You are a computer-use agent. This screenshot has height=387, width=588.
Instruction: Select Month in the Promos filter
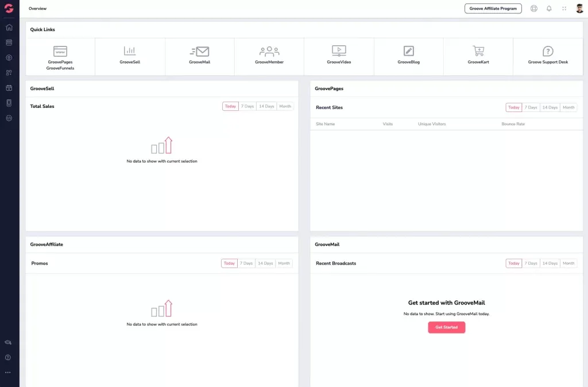(284, 263)
